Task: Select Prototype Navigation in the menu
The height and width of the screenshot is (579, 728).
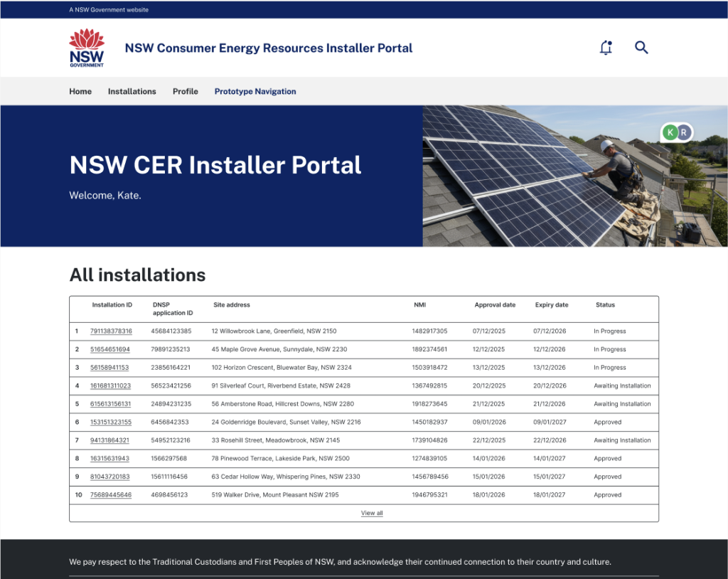Action: pos(255,92)
